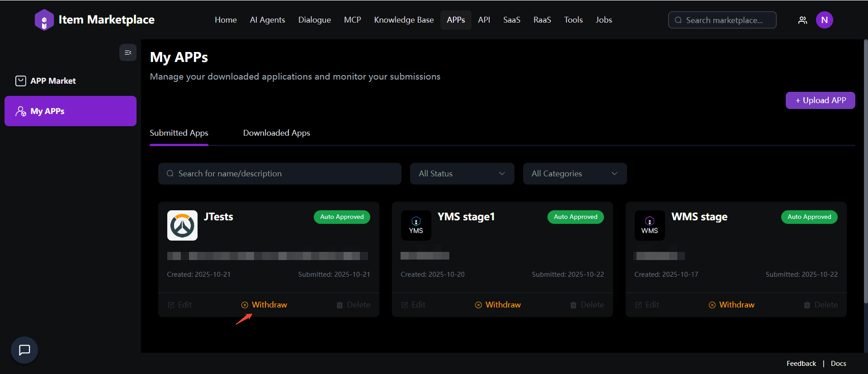This screenshot has width=868, height=374.
Task: Click the users icon in header
Action: (802, 20)
